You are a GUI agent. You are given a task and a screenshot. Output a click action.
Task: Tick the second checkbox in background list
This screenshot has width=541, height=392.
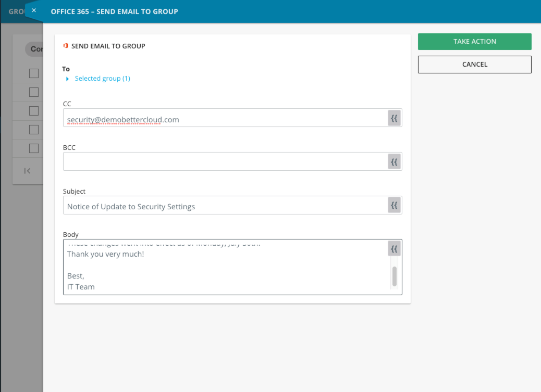click(34, 92)
